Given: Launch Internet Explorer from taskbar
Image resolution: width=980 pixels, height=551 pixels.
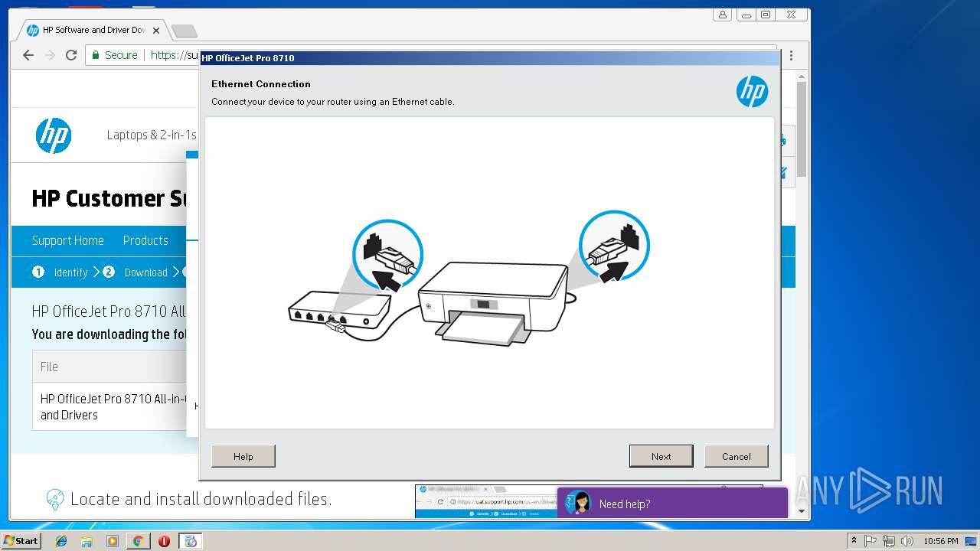Looking at the screenshot, I should tap(61, 541).
